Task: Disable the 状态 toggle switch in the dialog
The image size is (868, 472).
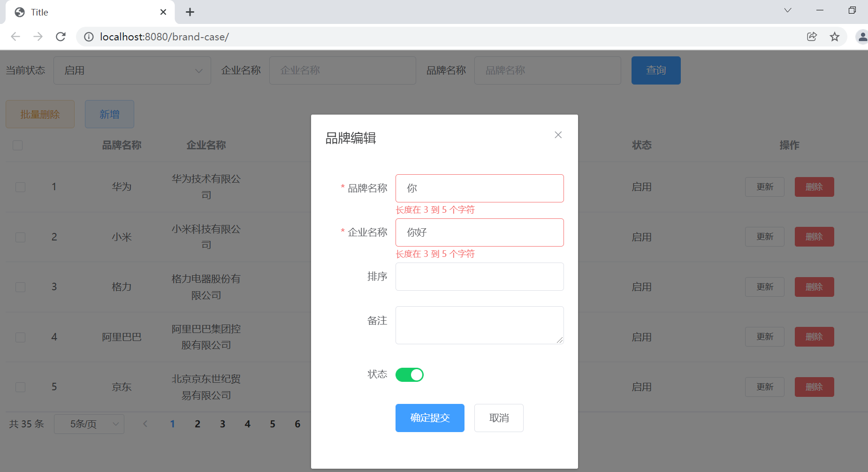Action: pos(409,374)
